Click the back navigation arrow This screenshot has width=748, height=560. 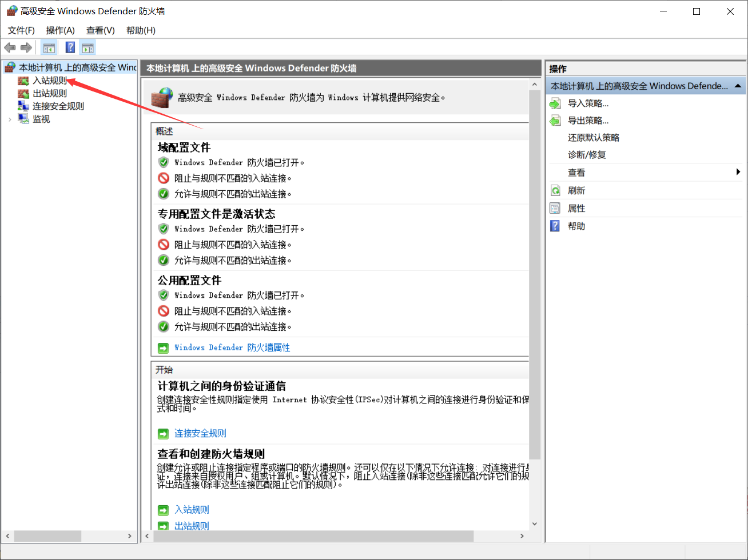pos(10,47)
